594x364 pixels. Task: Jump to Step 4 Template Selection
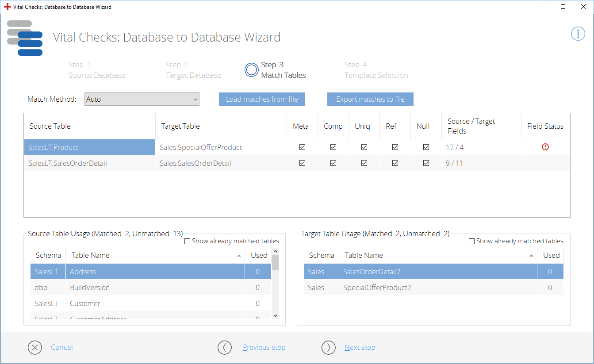376,70
